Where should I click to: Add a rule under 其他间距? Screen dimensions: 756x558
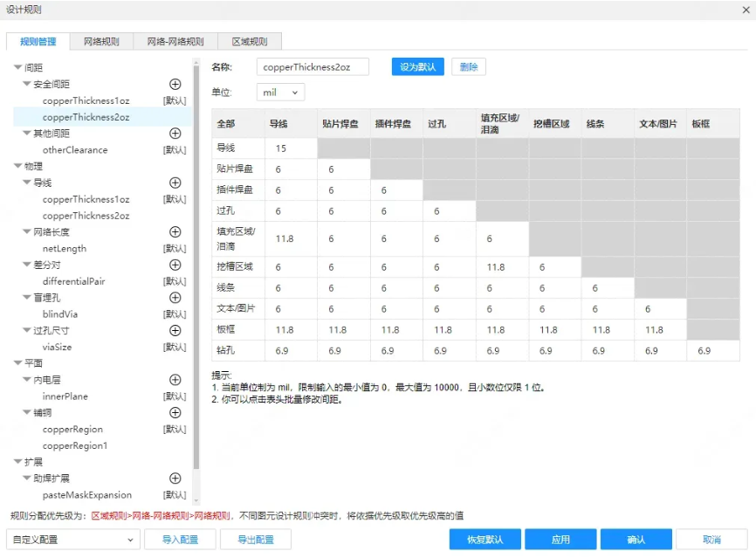click(x=175, y=133)
